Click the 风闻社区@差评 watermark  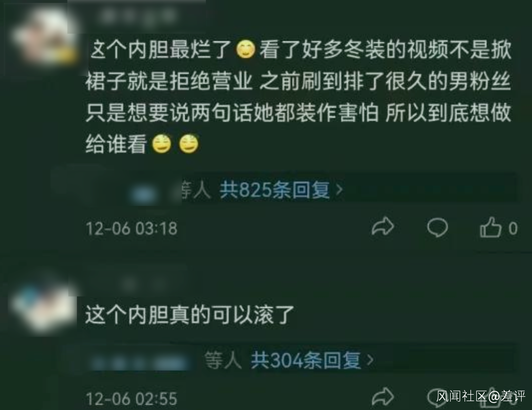(x=480, y=396)
